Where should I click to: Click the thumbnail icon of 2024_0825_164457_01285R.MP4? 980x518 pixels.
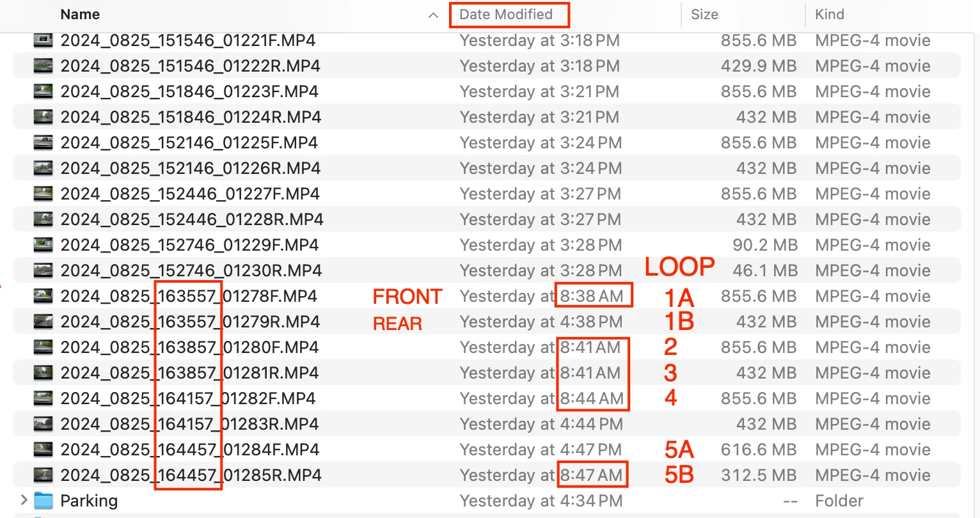pyautogui.click(x=42, y=475)
